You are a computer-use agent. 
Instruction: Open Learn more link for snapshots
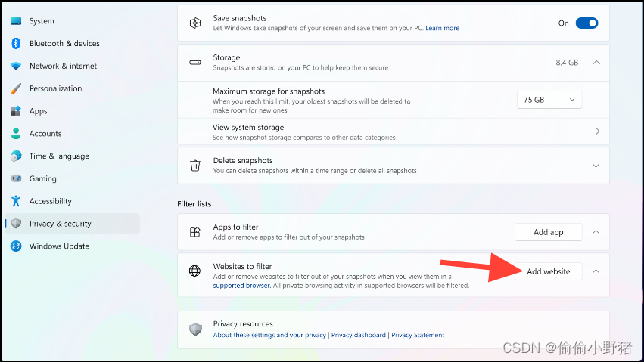pos(443,28)
